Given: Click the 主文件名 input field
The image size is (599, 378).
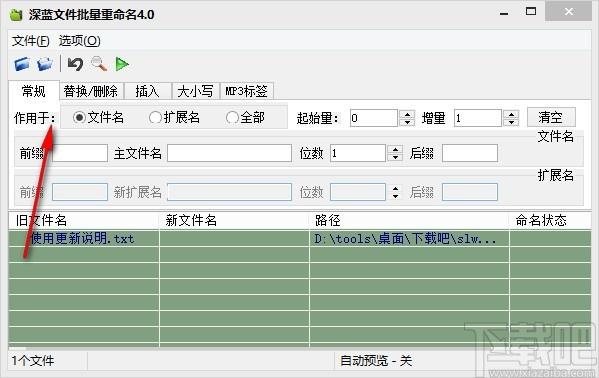Looking at the screenshot, I should [229, 153].
